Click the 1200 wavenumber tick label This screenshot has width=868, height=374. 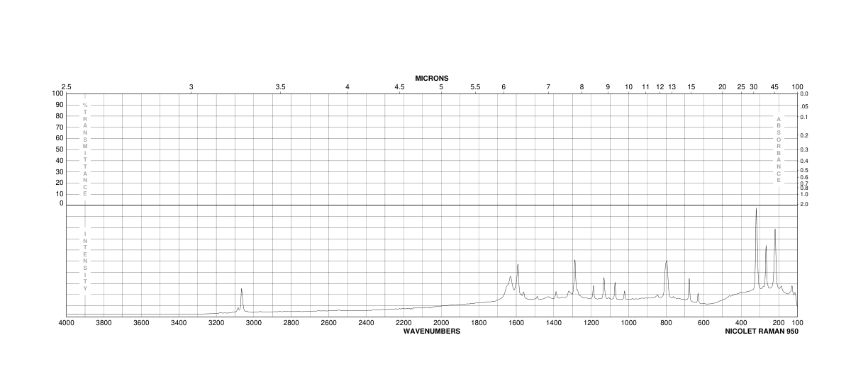tap(591, 323)
